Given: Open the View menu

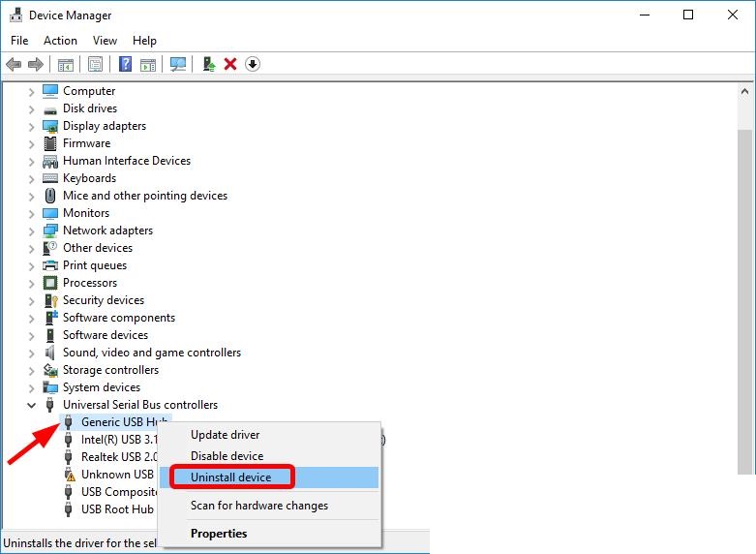Looking at the screenshot, I should (105, 41).
